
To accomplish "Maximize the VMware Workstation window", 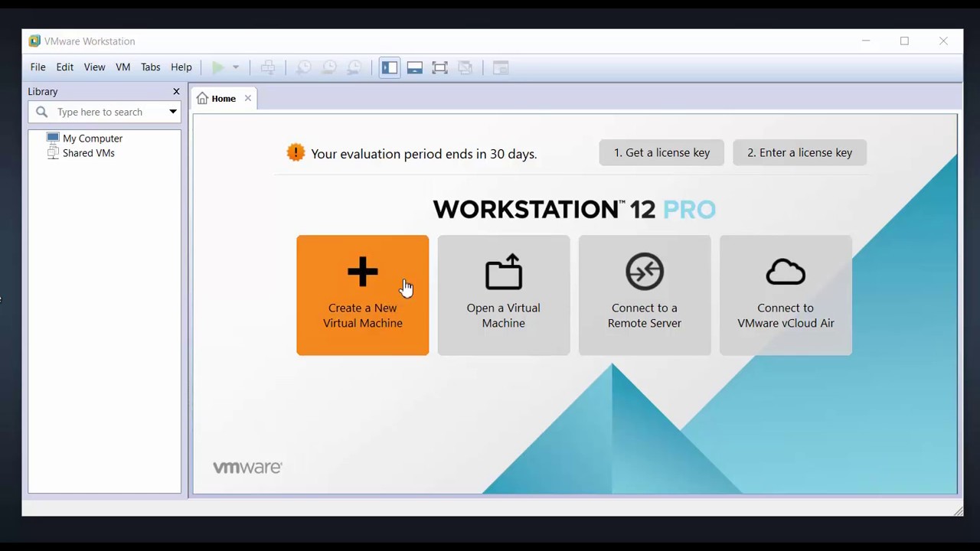I will [904, 41].
